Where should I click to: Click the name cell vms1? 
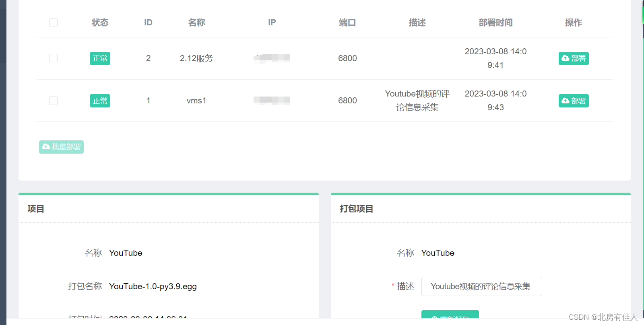pos(196,101)
